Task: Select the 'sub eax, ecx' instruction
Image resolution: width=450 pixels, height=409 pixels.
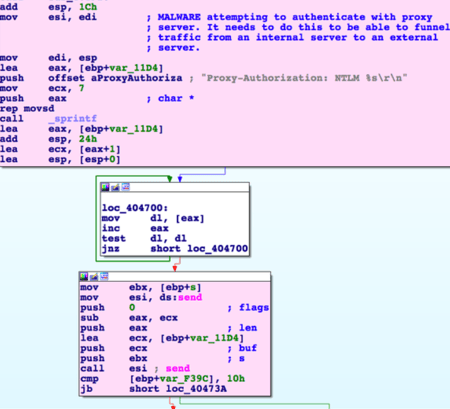Action: click(x=129, y=318)
